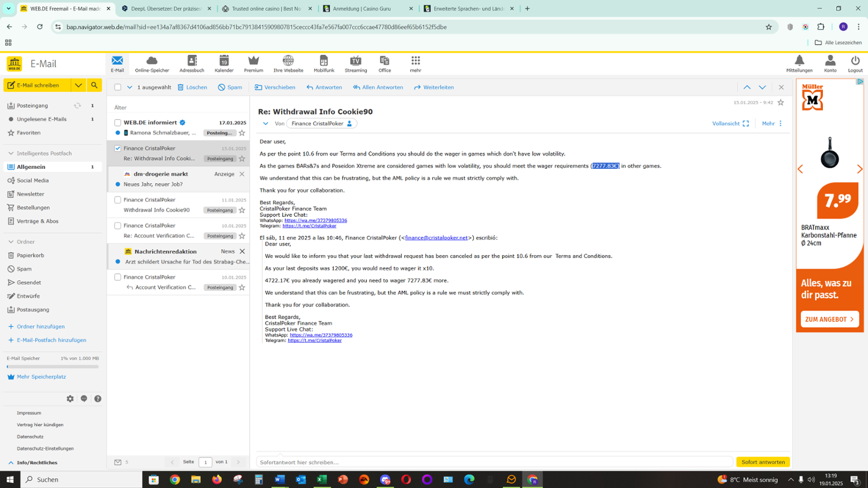Click the Logout power icon
This screenshot has height=488, width=868.
pos(855,64)
